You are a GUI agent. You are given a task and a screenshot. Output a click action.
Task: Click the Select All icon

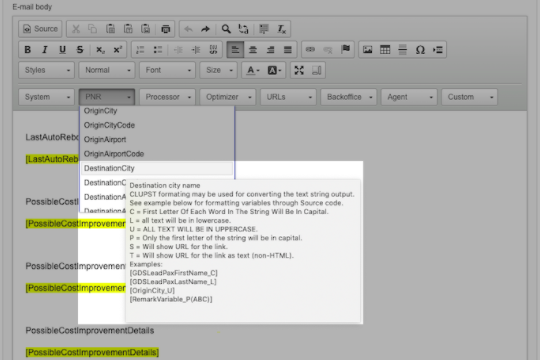(x=264, y=29)
